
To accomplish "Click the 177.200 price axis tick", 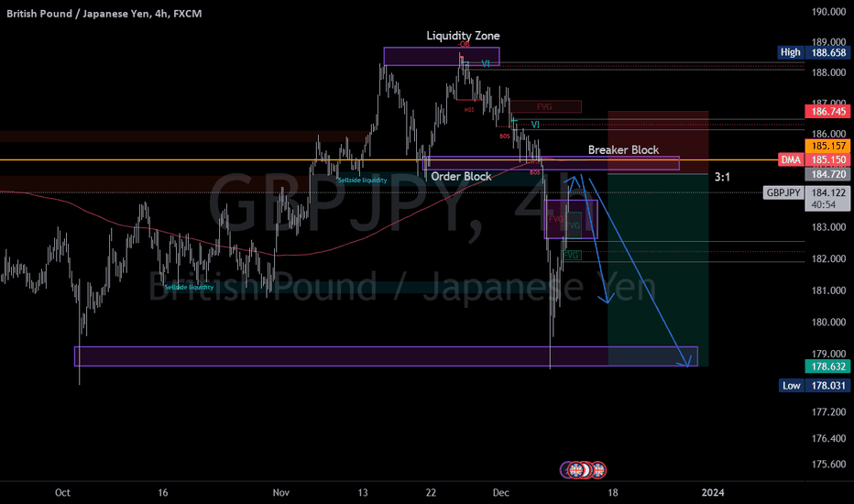I will coord(828,412).
